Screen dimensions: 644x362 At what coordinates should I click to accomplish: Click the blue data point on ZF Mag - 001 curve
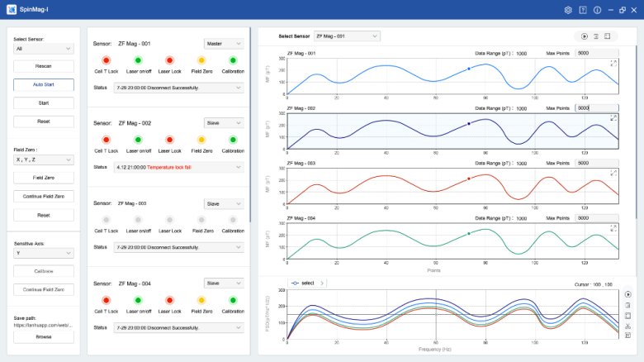point(469,69)
